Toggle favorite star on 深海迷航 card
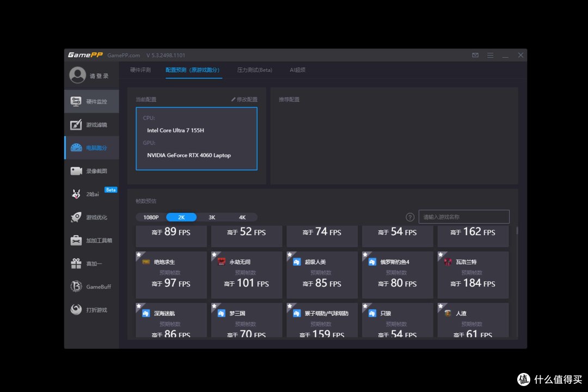 coord(139,306)
